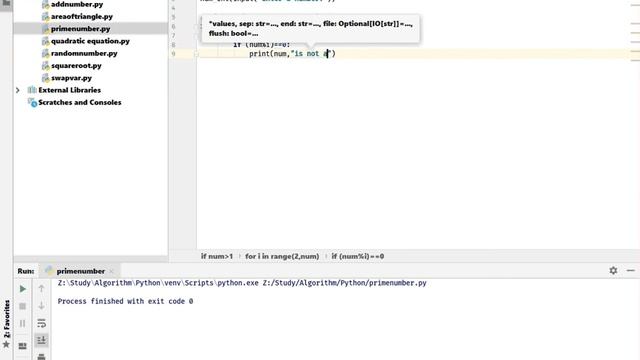This screenshot has width=640, height=360.
Task: Open addnumber.py in the project tree
Action: tap(77, 4)
